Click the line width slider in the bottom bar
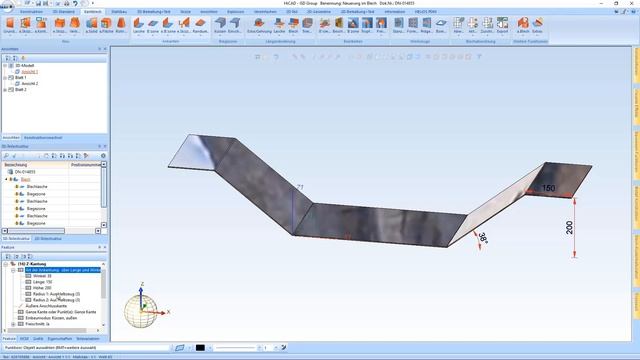 pyautogui.click(x=237, y=348)
